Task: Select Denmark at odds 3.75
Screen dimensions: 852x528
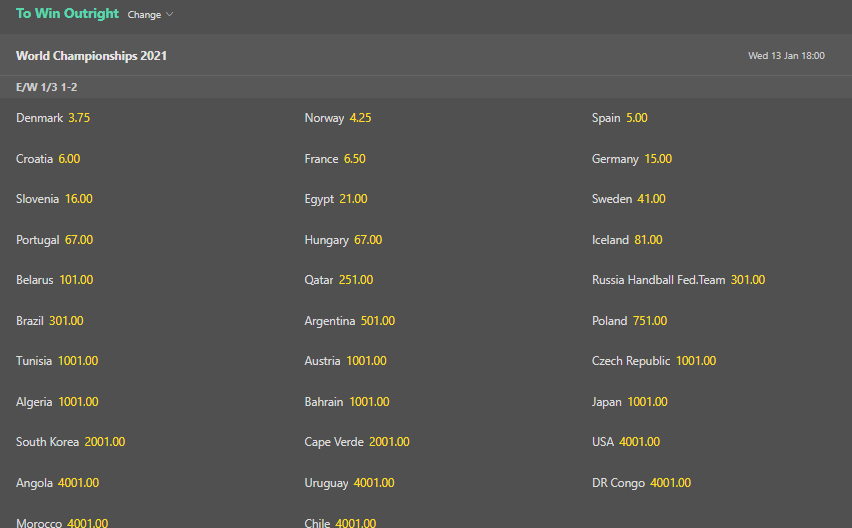Action: pyautogui.click(x=54, y=118)
